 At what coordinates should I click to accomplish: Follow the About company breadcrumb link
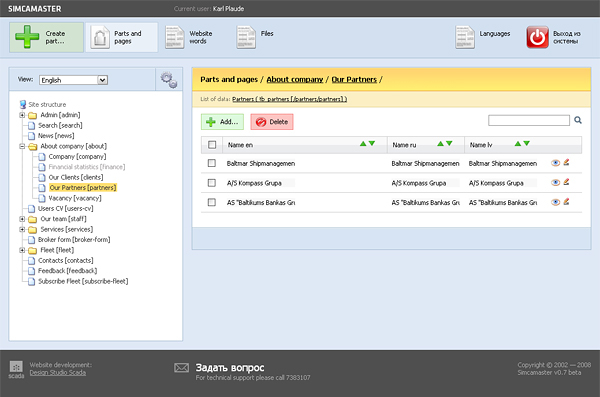(295, 79)
